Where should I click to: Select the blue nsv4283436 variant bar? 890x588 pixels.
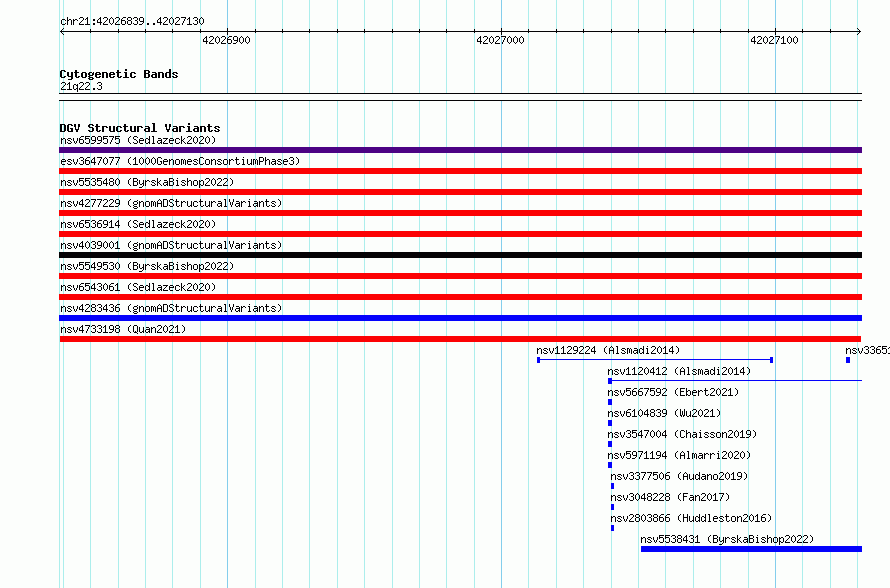[460, 318]
